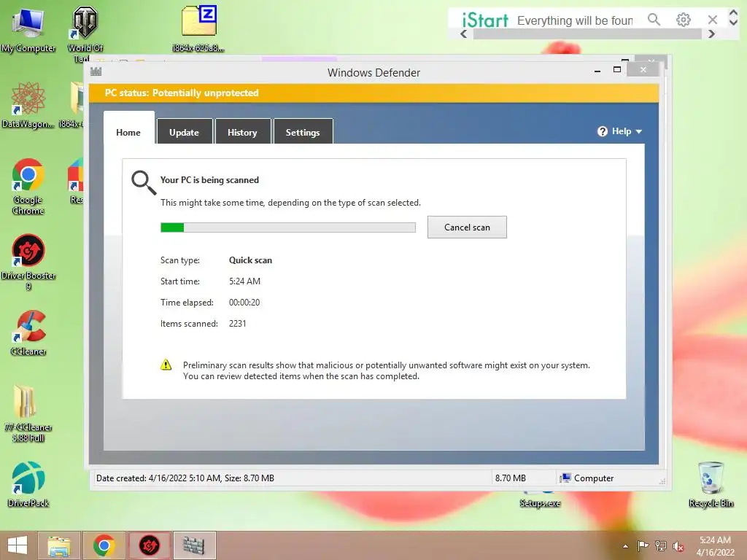Image resolution: width=747 pixels, height=560 pixels.
Task: Open the DriverPack desktop shortcut
Action: [28, 484]
